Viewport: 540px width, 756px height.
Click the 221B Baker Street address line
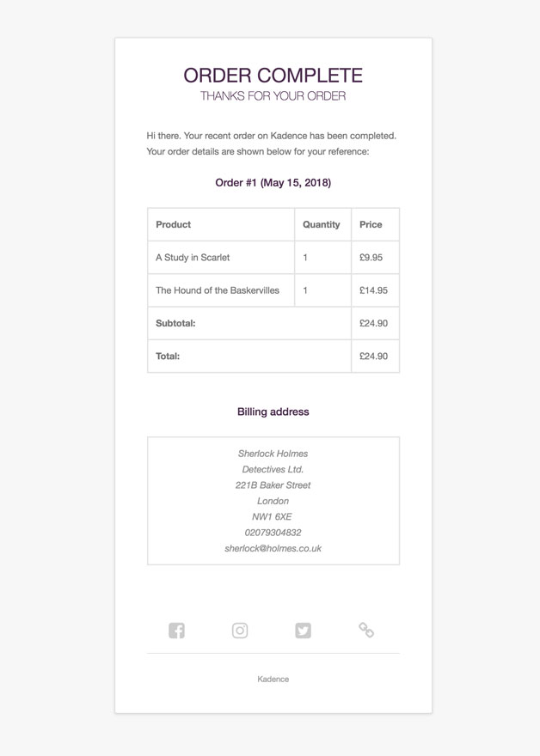click(x=273, y=485)
